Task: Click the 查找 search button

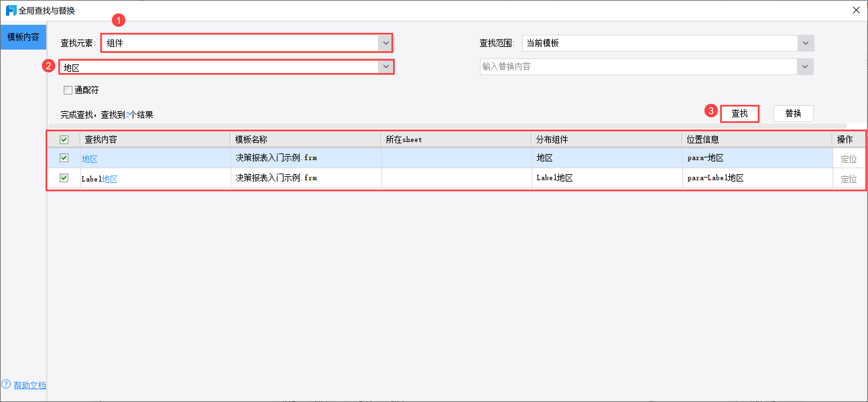Action: pyautogui.click(x=739, y=114)
